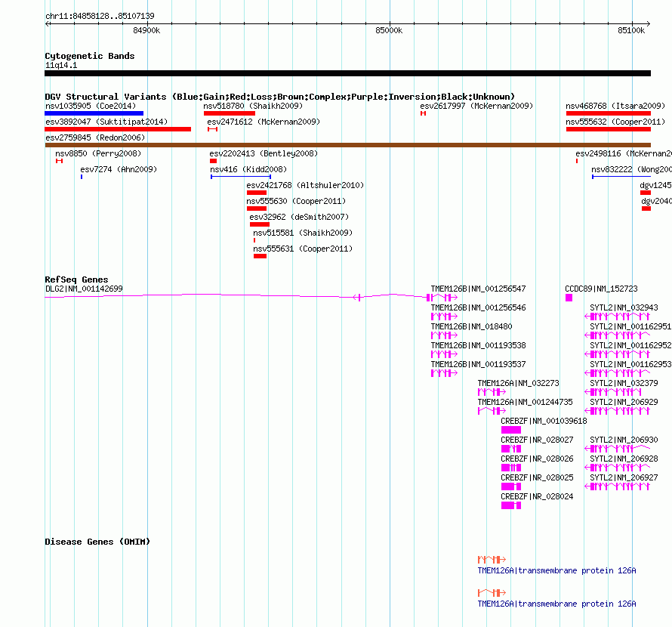
Task: Open the RefSeq Genes track title
Action: (x=76, y=280)
